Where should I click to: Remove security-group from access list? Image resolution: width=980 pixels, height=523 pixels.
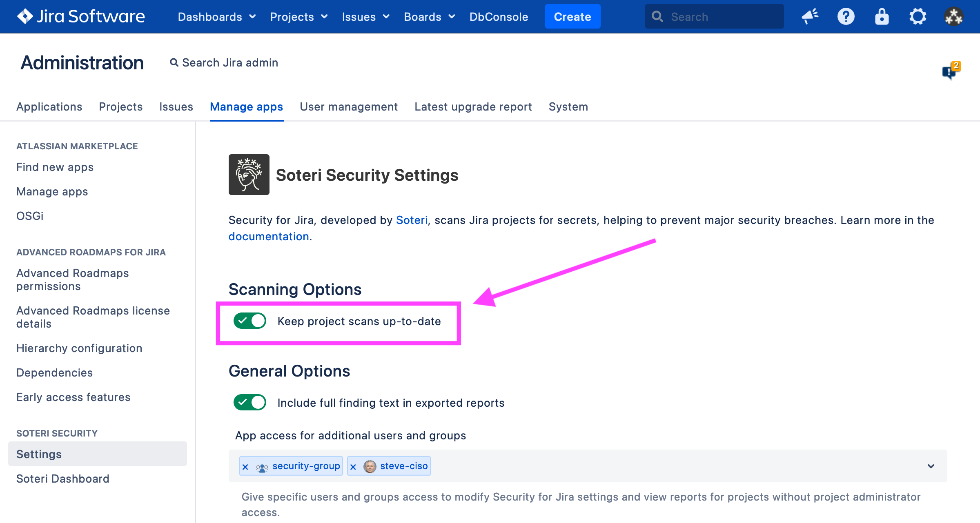tap(245, 467)
